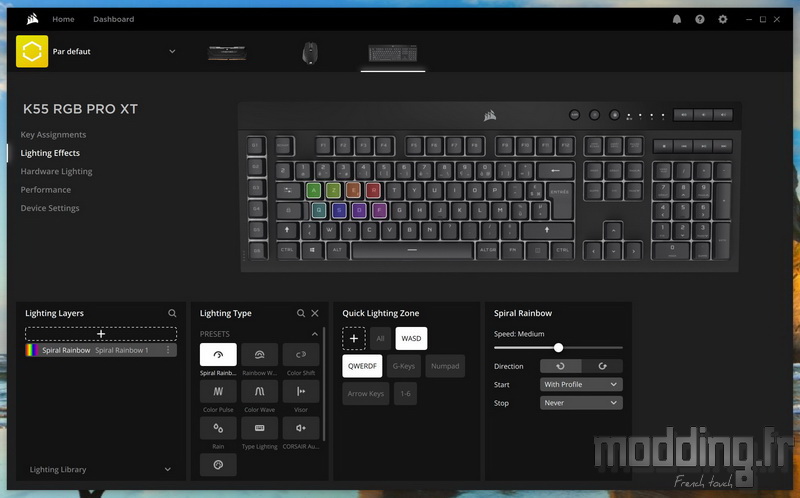This screenshot has width=800, height=498.
Task: Choose the Rainbow Wave preset
Action: tap(259, 355)
